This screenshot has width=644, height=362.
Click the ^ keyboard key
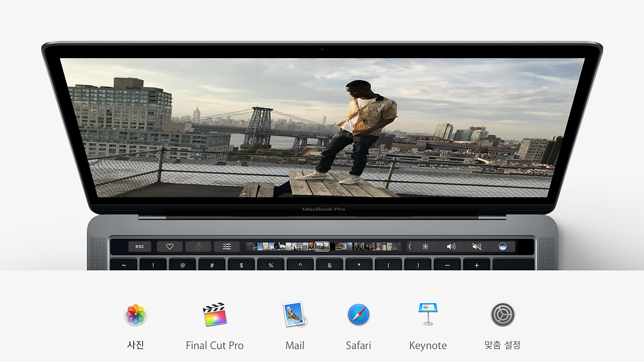[300, 264]
